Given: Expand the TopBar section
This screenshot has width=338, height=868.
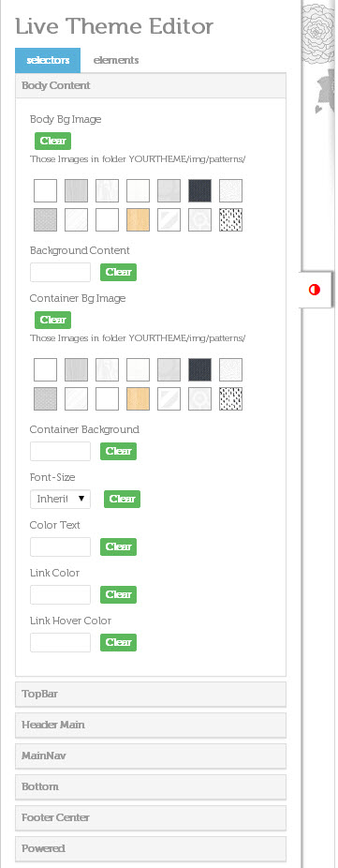Looking at the screenshot, I should point(151,695).
